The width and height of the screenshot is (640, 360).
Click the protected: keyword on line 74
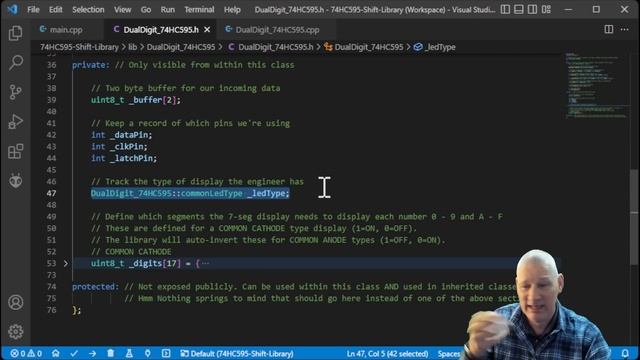(95, 287)
